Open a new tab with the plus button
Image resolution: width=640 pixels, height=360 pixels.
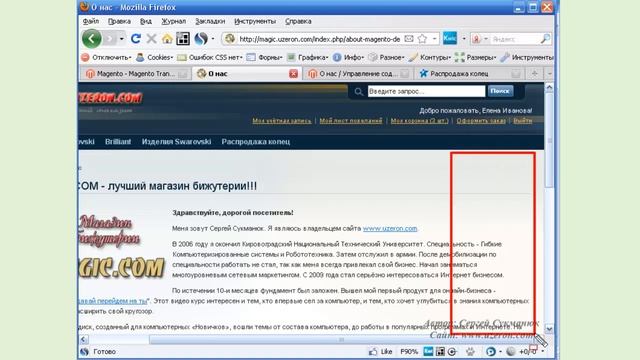tap(534, 73)
